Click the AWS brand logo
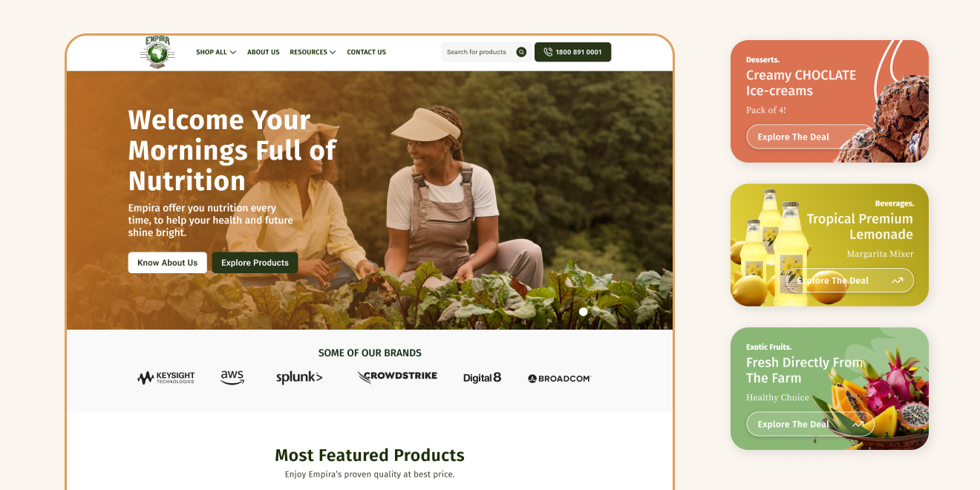Image resolution: width=980 pixels, height=490 pixels. [x=232, y=377]
